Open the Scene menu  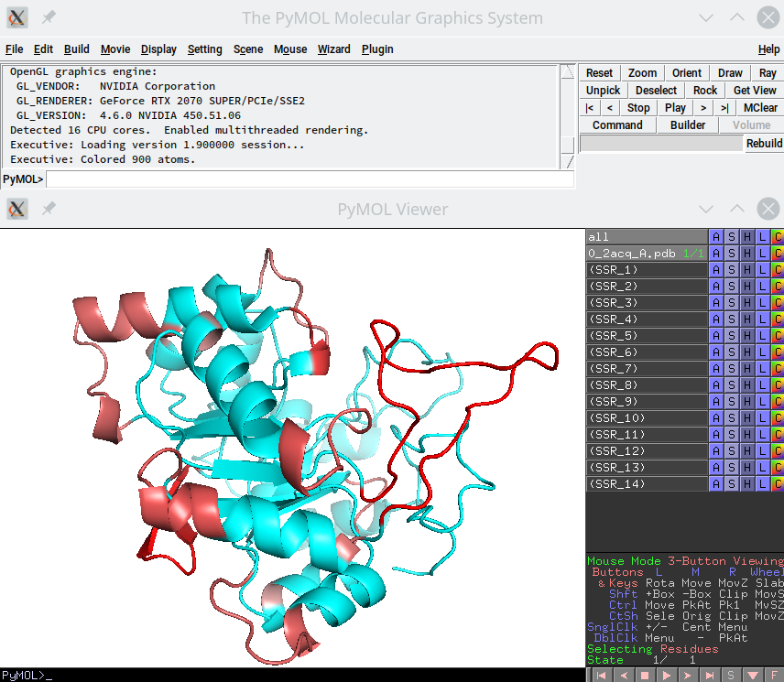click(x=248, y=49)
